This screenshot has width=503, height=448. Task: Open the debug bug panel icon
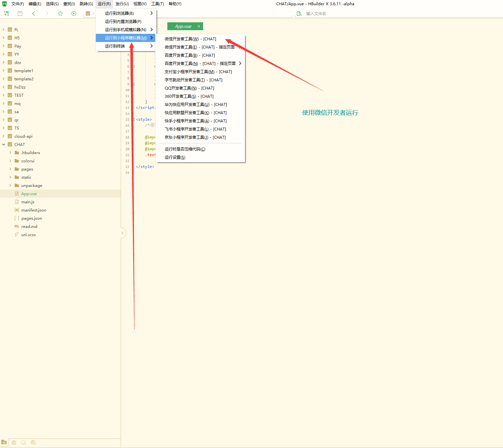[14, 442]
